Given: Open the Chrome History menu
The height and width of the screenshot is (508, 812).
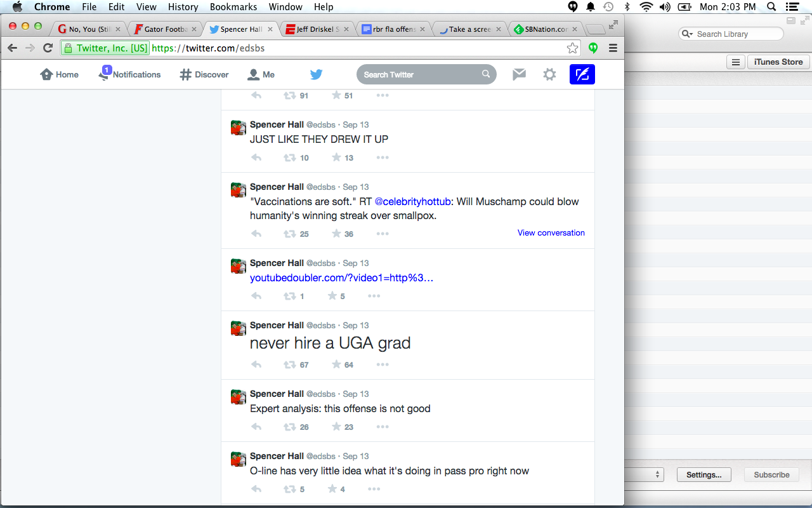Looking at the screenshot, I should pos(183,7).
